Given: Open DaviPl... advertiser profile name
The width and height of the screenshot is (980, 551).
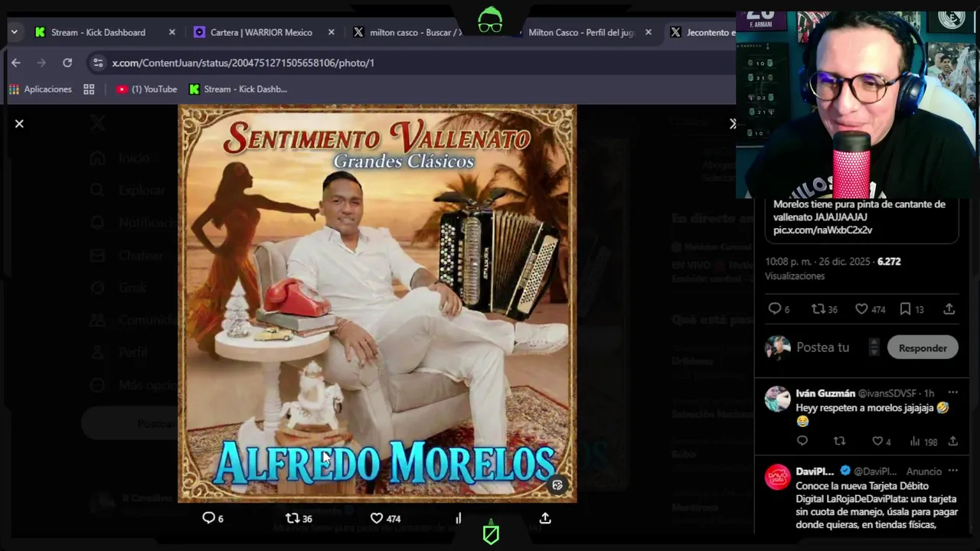Looking at the screenshot, I should pyautogui.click(x=815, y=471).
